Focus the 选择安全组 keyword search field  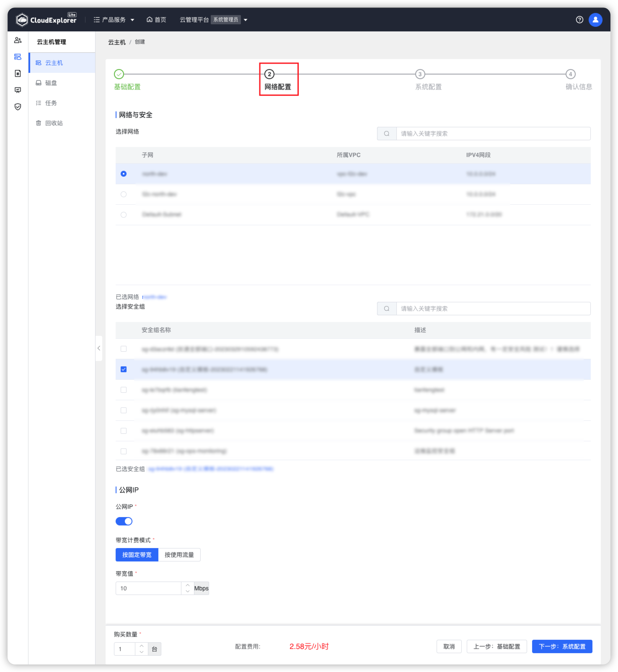tap(493, 308)
